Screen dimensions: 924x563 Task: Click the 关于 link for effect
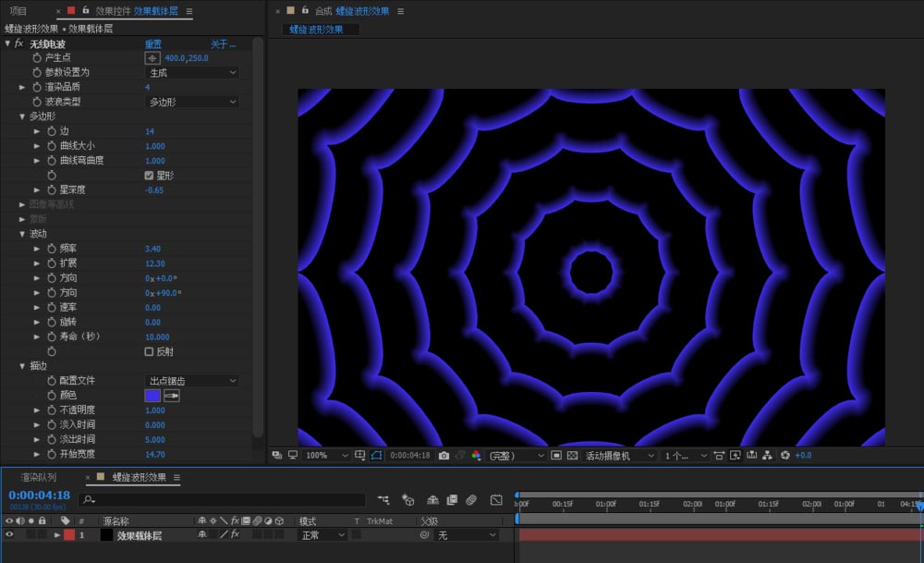[222, 43]
